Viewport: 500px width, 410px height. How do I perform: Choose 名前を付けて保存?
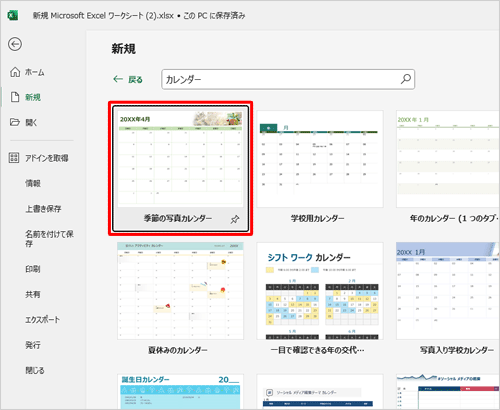click(x=49, y=239)
